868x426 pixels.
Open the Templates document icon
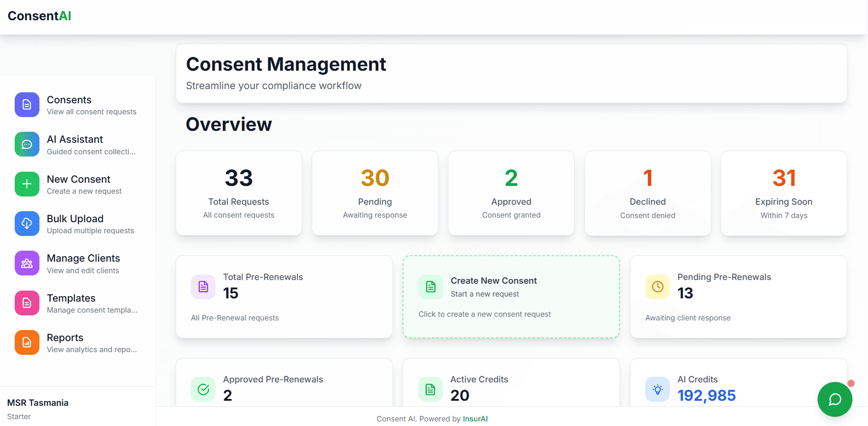[27, 303]
